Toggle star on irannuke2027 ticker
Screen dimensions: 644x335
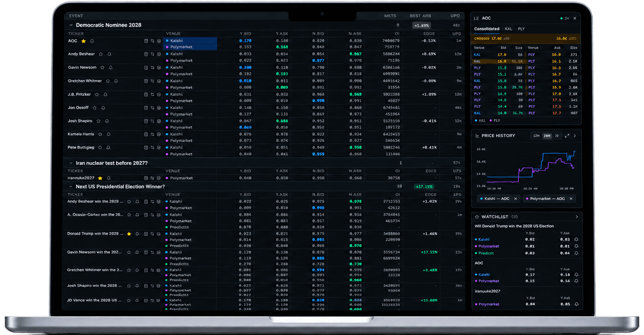[x=100, y=178]
